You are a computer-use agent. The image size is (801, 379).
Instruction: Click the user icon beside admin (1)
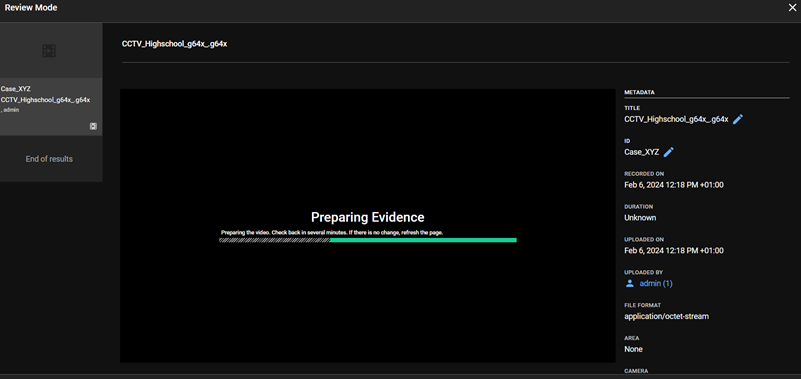click(629, 283)
